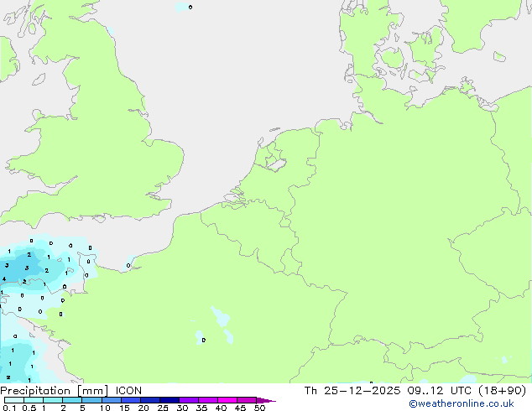Click the '50' legend scale label
Viewport: 532px width, 411px height.
(259, 408)
